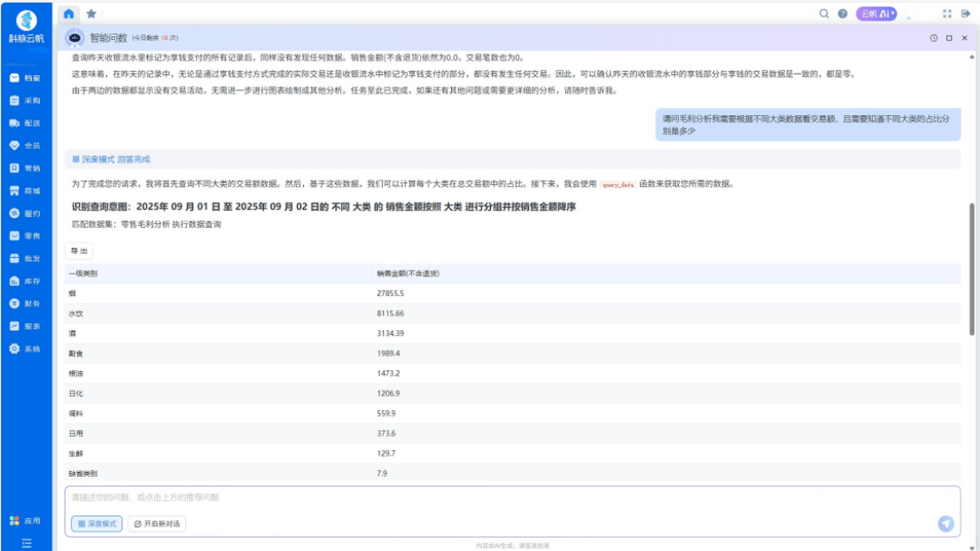Click the 导出 export button above the table
The image size is (980, 551).
[x=79, y=251]
